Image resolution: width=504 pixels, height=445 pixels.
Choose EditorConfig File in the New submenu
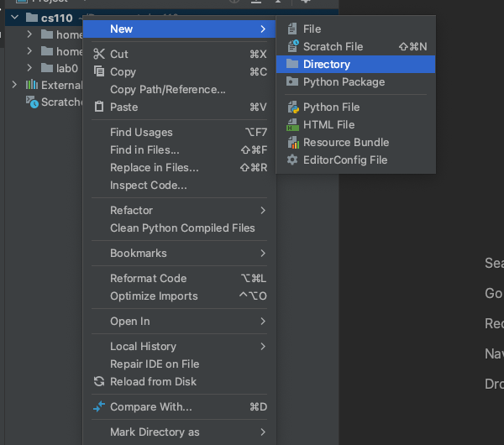pyautogui.click(x=355, y=160)
